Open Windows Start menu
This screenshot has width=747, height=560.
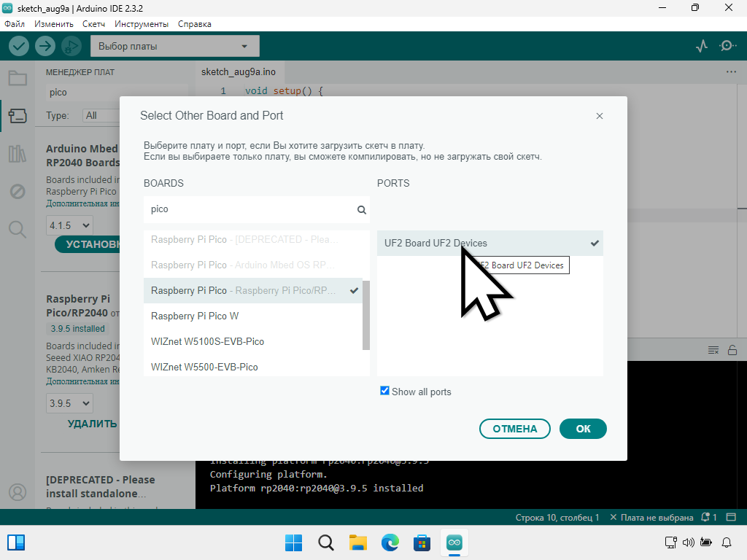293,542
